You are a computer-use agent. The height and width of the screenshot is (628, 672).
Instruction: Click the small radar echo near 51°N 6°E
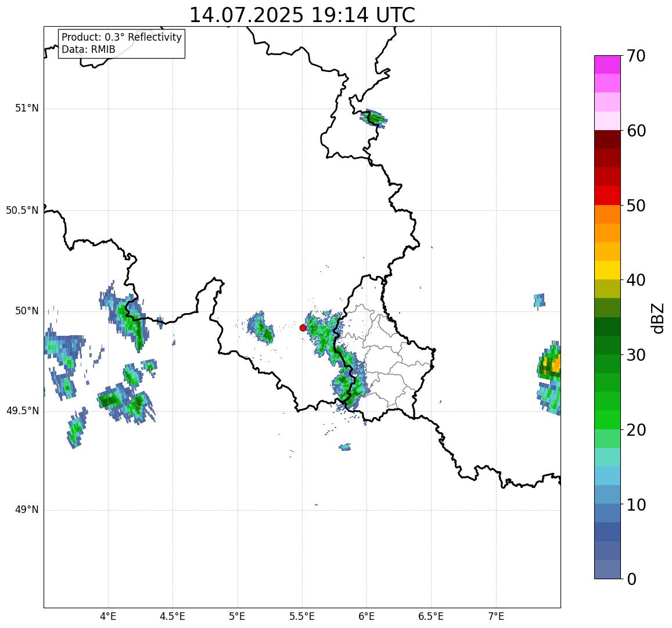click(373, 117)
